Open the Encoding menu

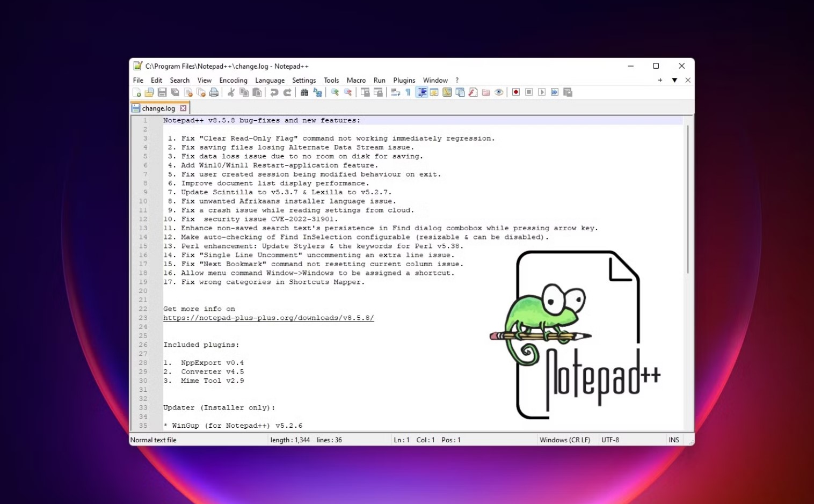point(233,81)
